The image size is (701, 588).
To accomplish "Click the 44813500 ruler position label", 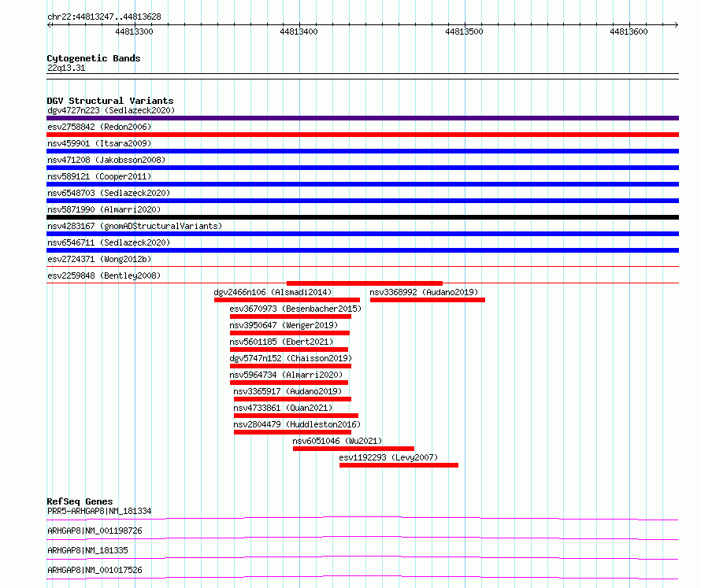I will (x=464, y=31).
